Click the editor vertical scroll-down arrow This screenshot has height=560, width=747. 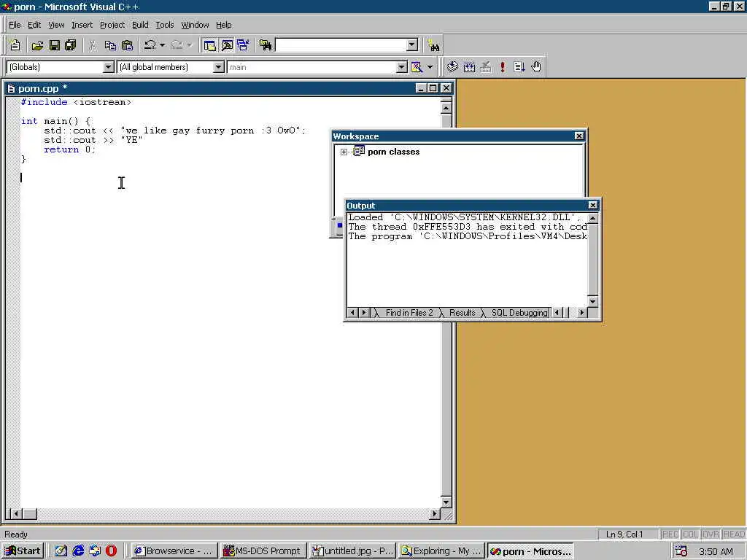point(446,502)
